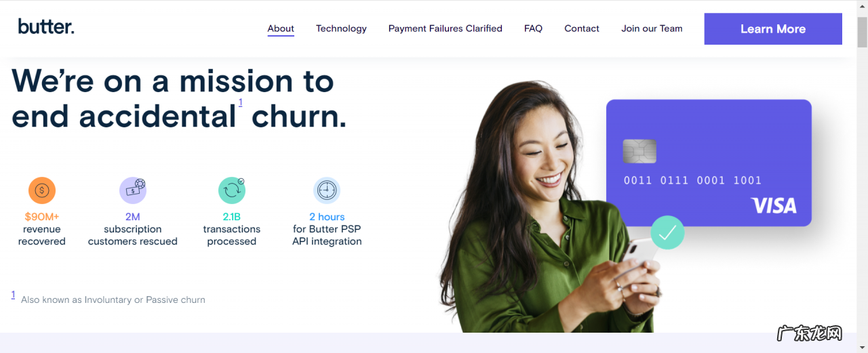
Task: Click the scrollbar up arrow
Action: 862,6
